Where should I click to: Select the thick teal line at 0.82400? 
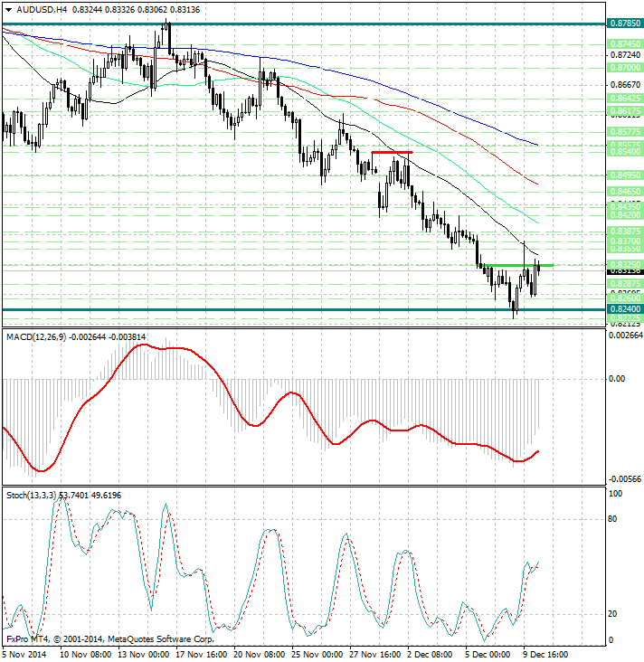tap(271, 309)
